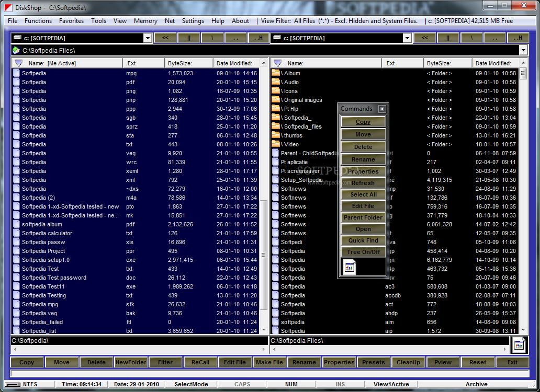Screen dimensions: 540x392
Task: Click the Video folder icon
Action: tap(276, 144)
